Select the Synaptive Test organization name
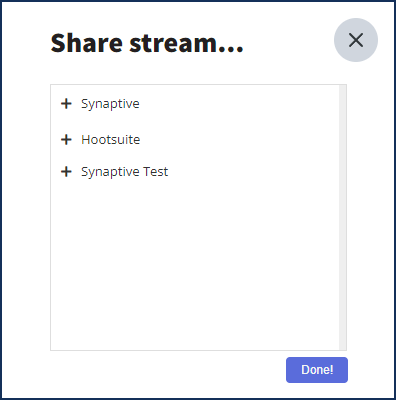This screenshot has height=400, width=396. click(125, 172)
